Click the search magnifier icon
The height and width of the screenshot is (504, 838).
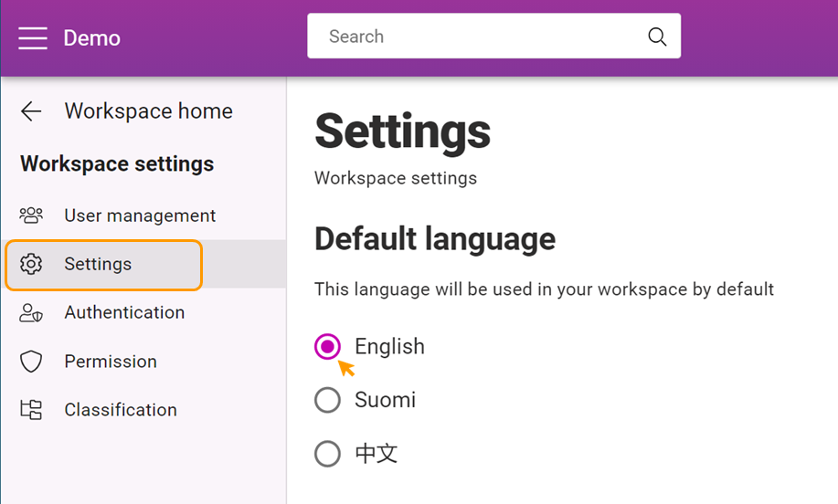[x=657, y=37]
